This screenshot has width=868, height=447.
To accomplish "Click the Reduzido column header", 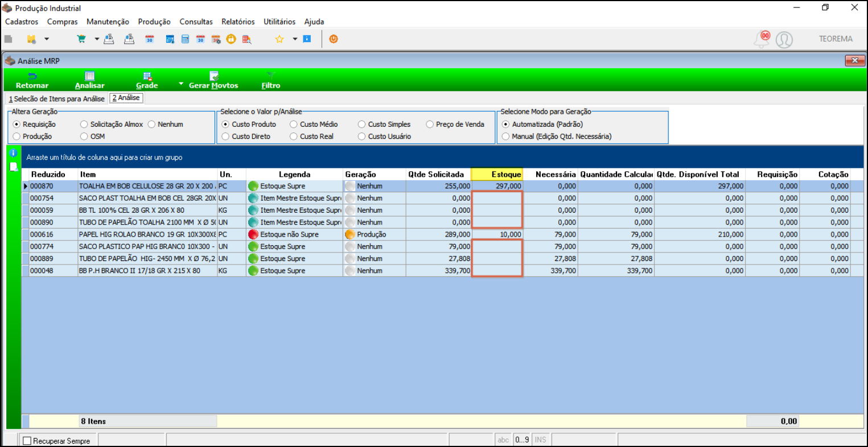I will pyautogui.click(x=54, y=175).
